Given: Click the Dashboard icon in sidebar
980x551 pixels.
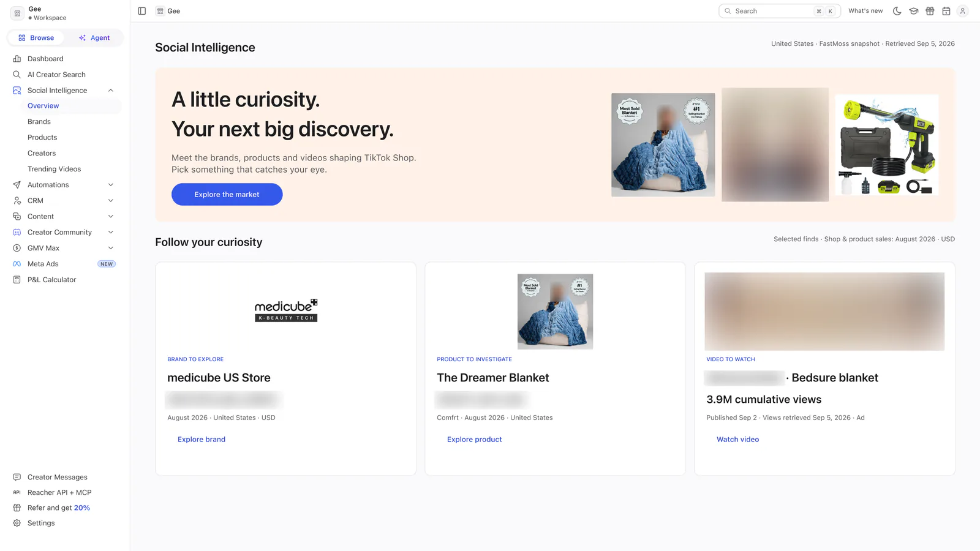Looking at the screenshot, I should pos(17,59).
